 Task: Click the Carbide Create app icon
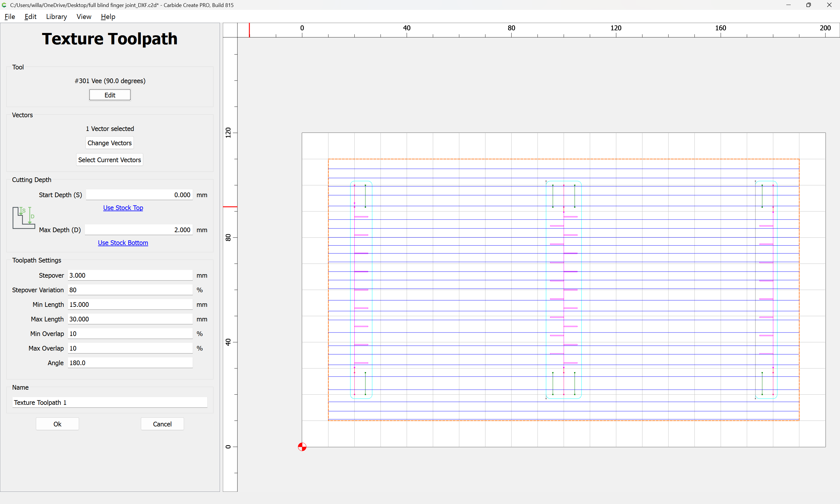click(x=4, y=5)
